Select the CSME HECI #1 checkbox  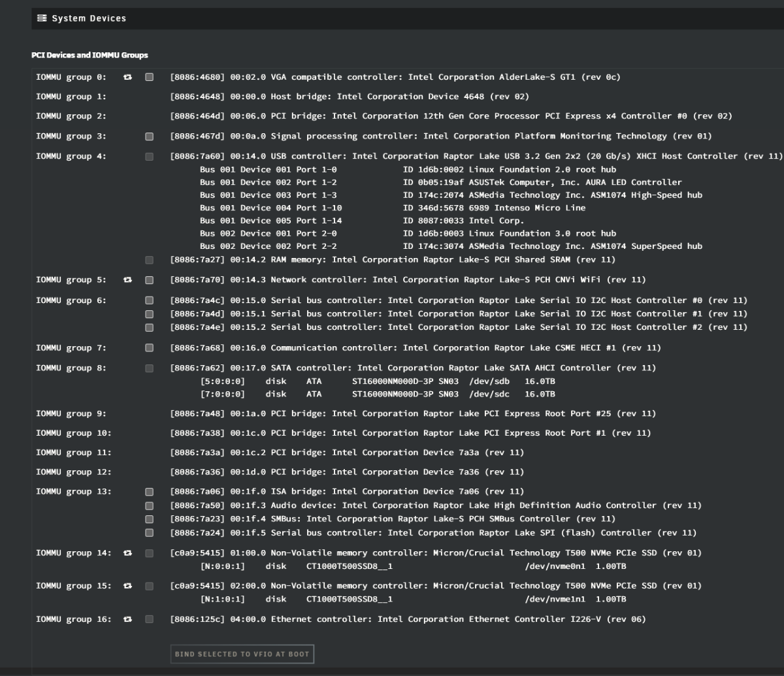[149, 347]
